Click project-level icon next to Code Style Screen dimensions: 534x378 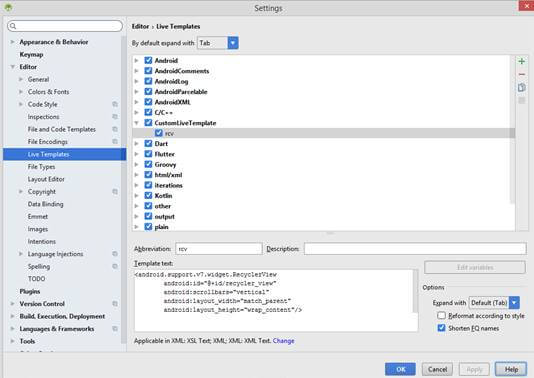(x=115, y=104)
